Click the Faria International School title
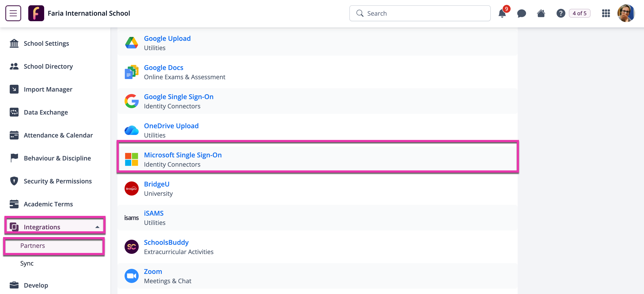644x294 pixels. 89,13
